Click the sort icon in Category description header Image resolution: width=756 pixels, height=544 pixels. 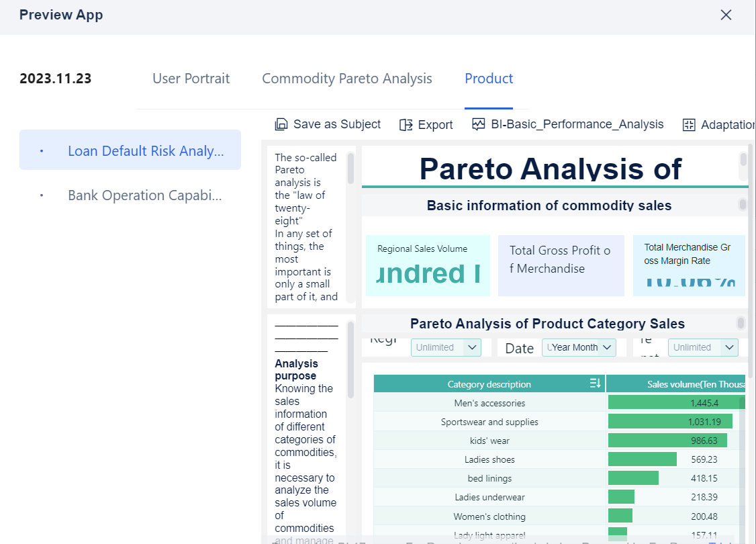point(595,383)
